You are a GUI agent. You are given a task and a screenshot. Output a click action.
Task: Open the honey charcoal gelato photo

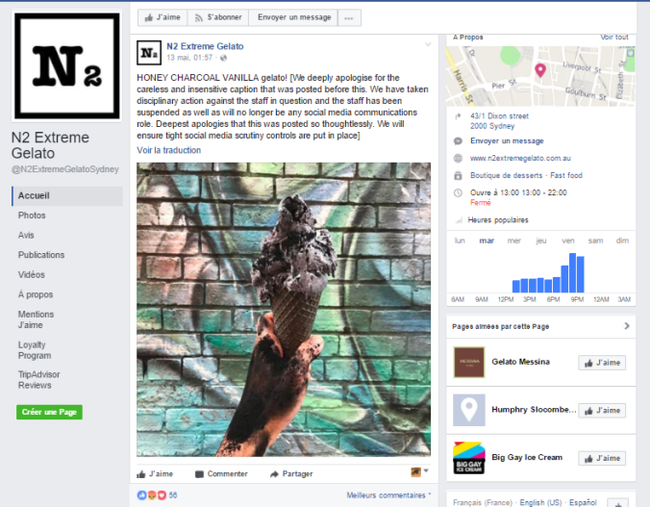pyautogui.click(x=284, y=309)
